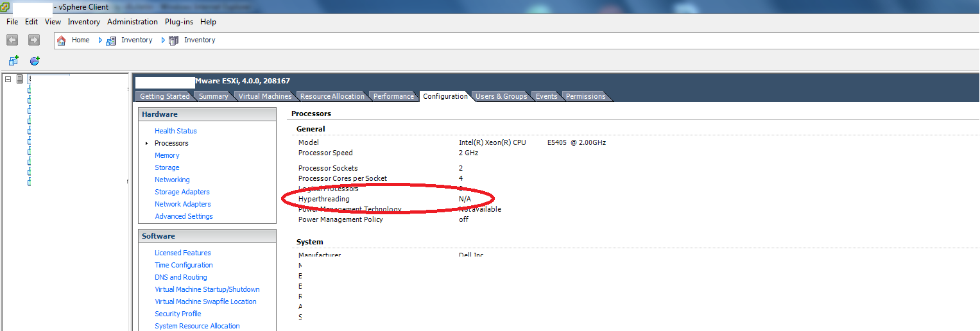Click the first Inventory breadcrumb icon

pos(111,40)
